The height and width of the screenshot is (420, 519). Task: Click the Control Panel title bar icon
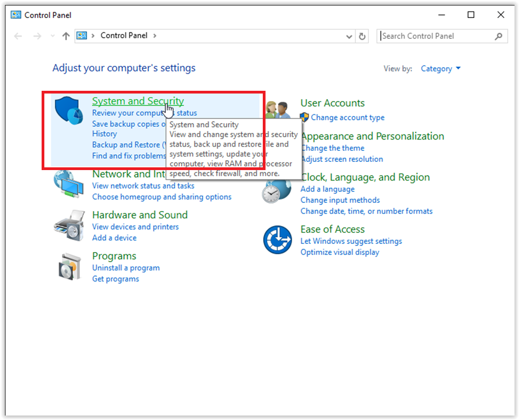click(15, 15)
